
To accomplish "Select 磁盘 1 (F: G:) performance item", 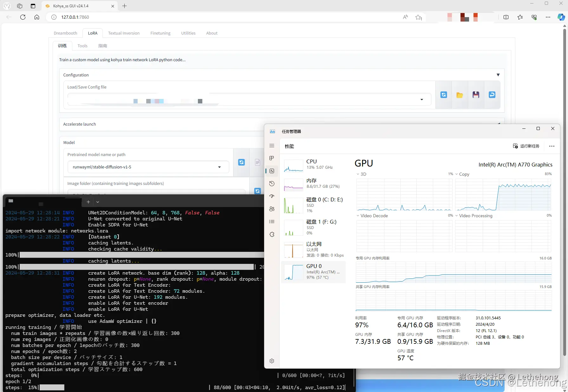I will click(x=313, y=227).
